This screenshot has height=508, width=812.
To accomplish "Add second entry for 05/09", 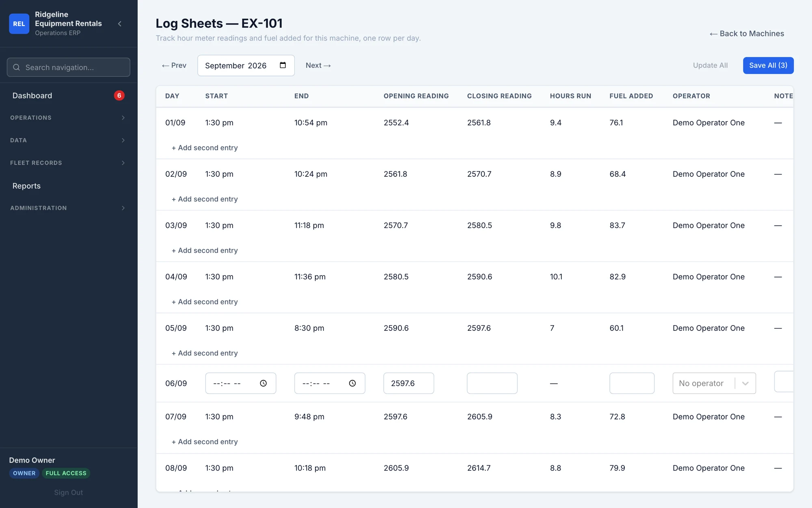I will coord(205,353).
